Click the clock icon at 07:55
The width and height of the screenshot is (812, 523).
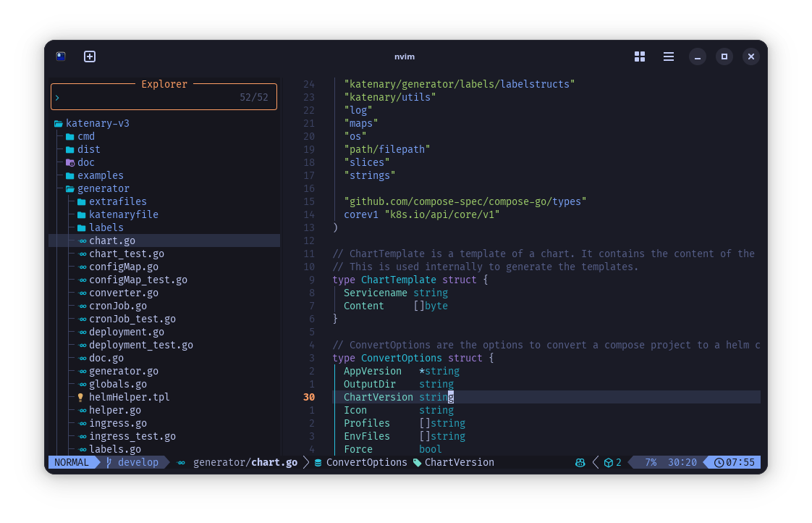point(719,462)
